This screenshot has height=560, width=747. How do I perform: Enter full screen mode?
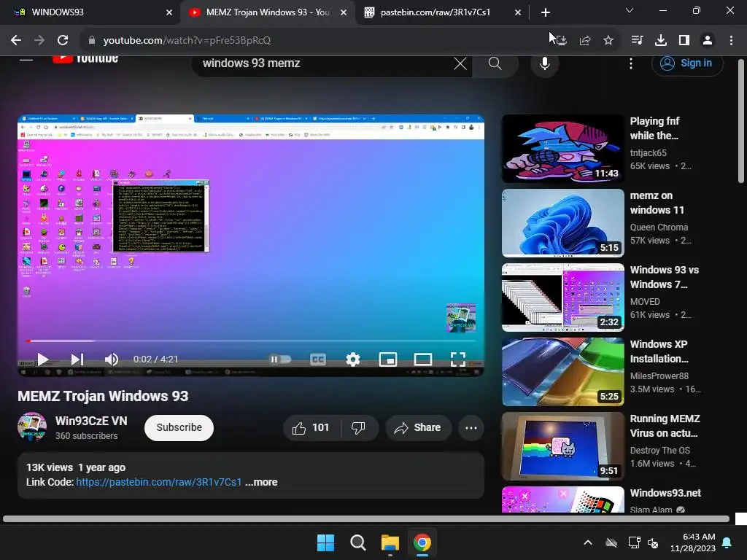[458, 359]
